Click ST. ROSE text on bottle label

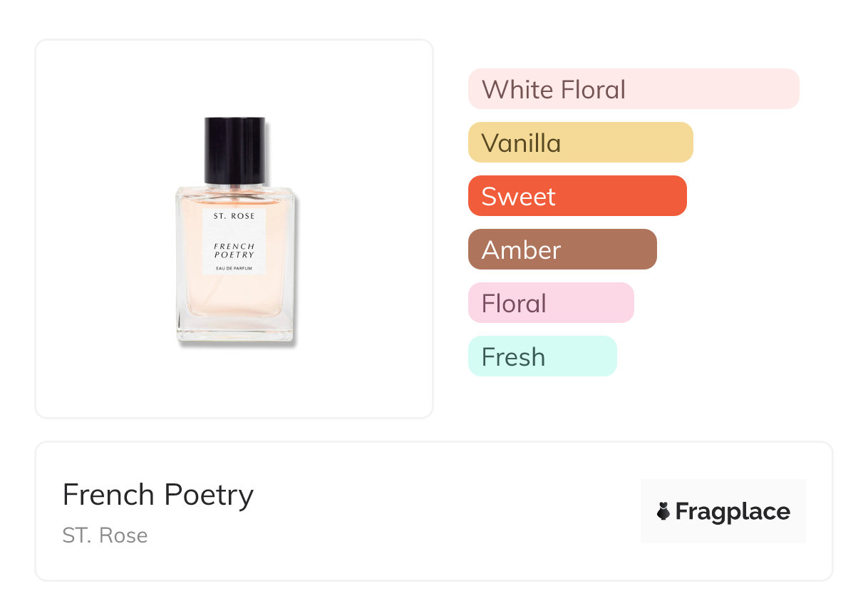[x=234, y=215]
